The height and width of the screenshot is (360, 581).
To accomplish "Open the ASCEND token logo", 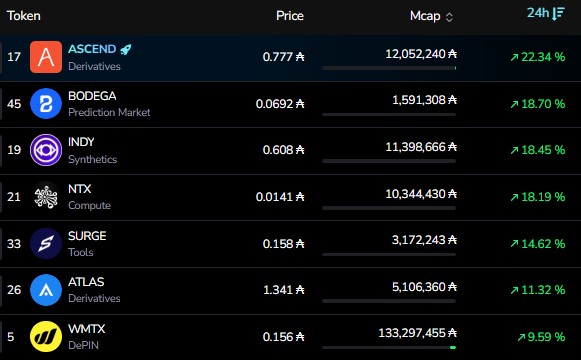I will point(46,57).
